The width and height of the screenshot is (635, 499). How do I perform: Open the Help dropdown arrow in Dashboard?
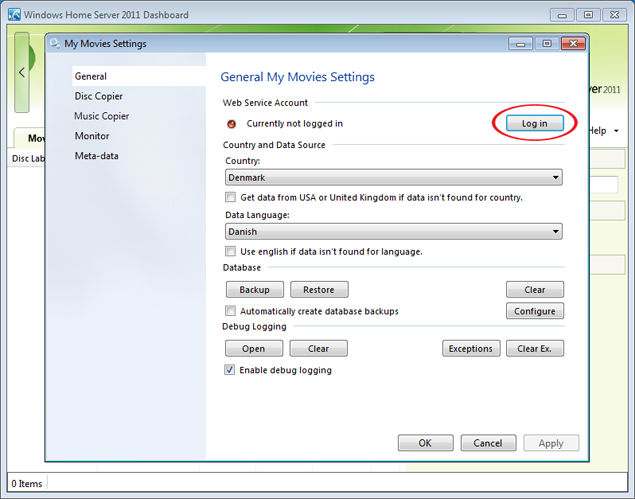(x=617, y=131)
